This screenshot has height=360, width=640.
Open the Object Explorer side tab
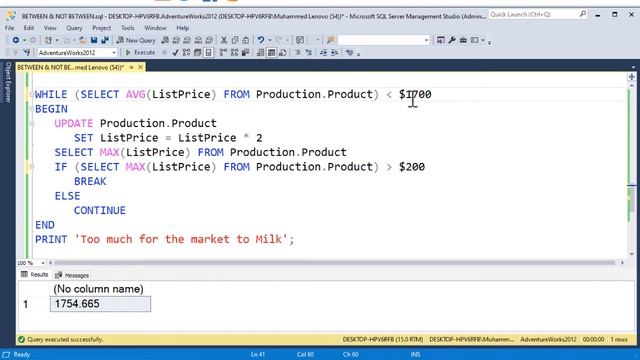pyautogui.click(x=7, y=82)
